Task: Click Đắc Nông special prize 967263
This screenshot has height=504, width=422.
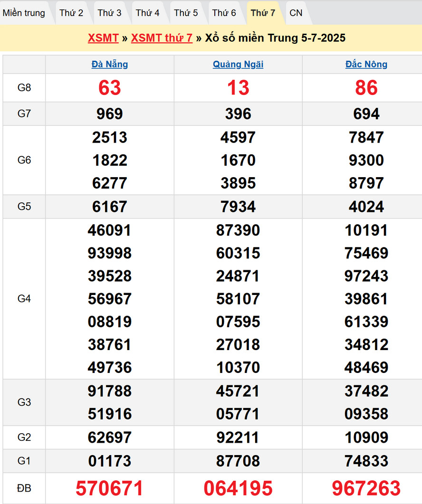Action: (366, 488)
